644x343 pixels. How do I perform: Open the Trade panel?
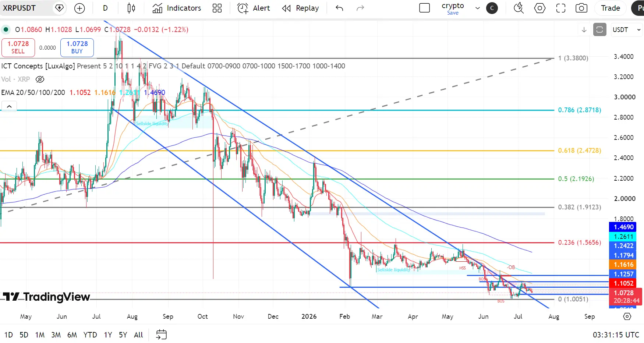(611, 8)
